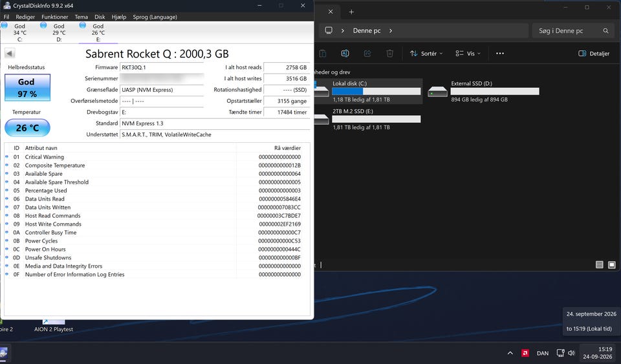This screenshot has width=621, height=364.
Task: Click the Delete trash icon in Explorer
Action: 389,54
